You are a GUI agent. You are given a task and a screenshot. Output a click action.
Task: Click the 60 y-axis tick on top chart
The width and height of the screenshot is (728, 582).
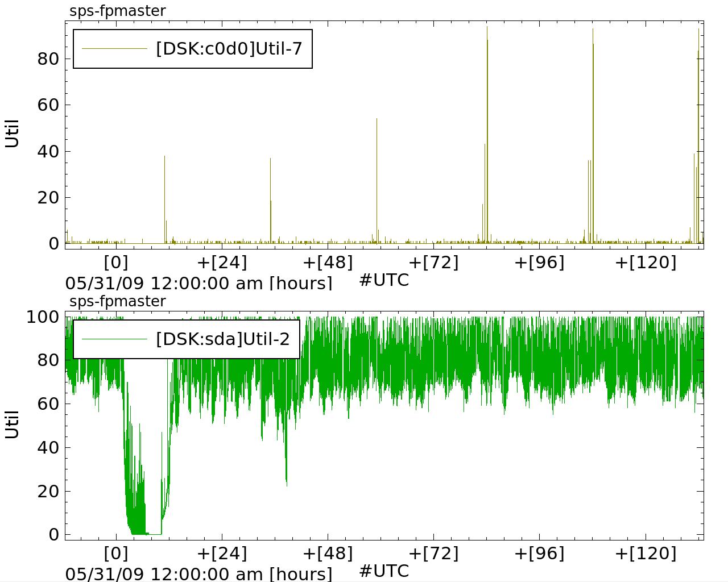coord(48,105)
